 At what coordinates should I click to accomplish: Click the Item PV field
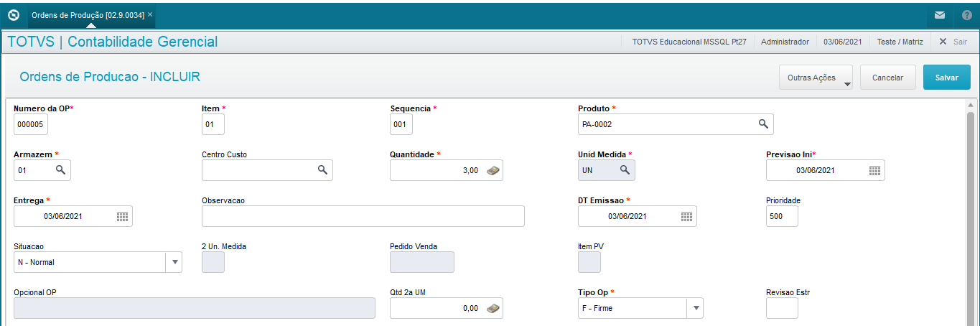click(x=589, y=262)
